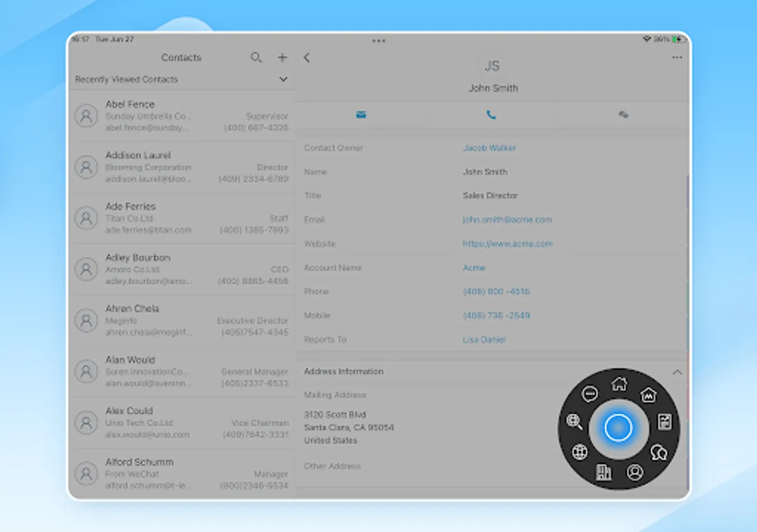Open the house-with-chart dashboard icon in radial menu
Viewport: 757px width, 532px height.
[x=649, y=394]
